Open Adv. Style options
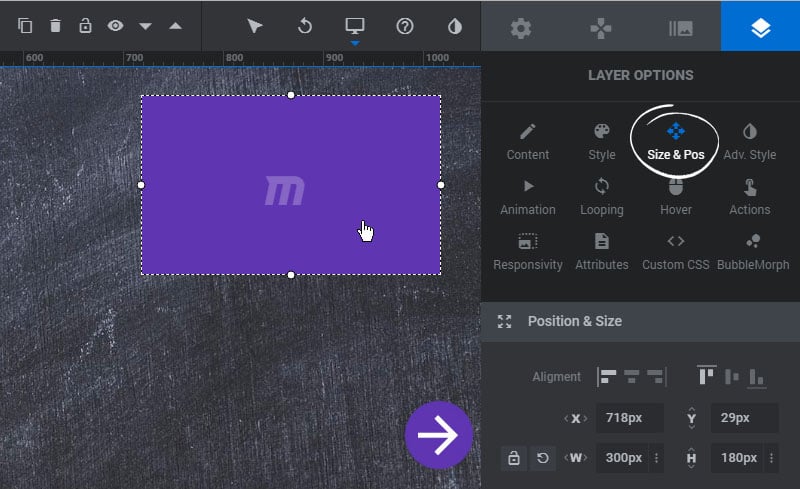 pyautogui.click(x=749, y=142)
